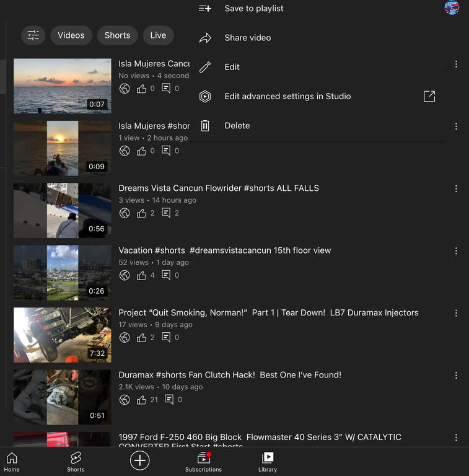Tap the Create plus button
The image size is (469, 476).
pyautogui.click(x=140, y=460)
